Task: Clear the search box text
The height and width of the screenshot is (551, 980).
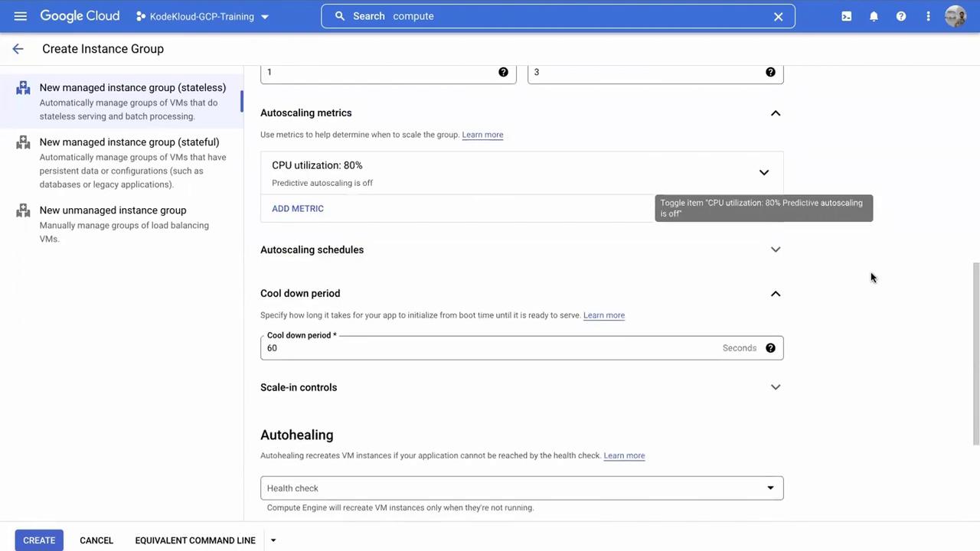Action: [x=778, y=16]
